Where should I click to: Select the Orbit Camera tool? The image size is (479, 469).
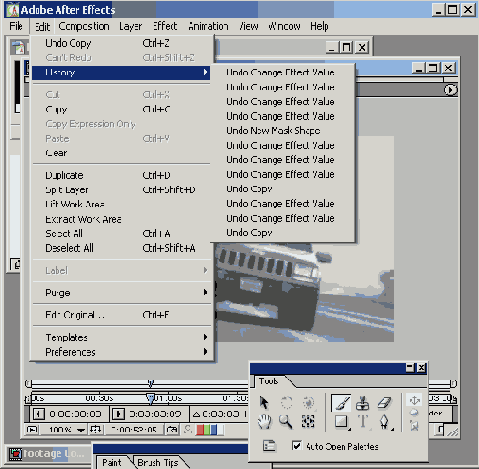coord(308,403)
